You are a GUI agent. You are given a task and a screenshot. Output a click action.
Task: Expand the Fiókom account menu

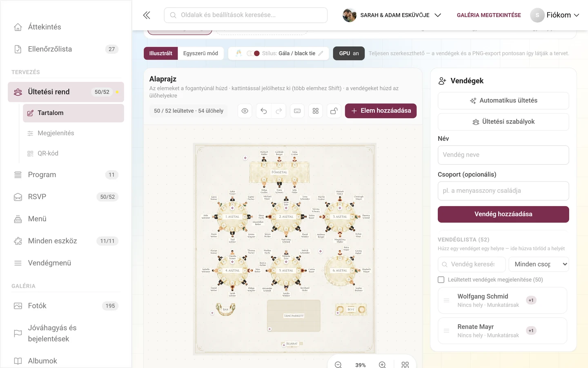[x=555, y=15]
